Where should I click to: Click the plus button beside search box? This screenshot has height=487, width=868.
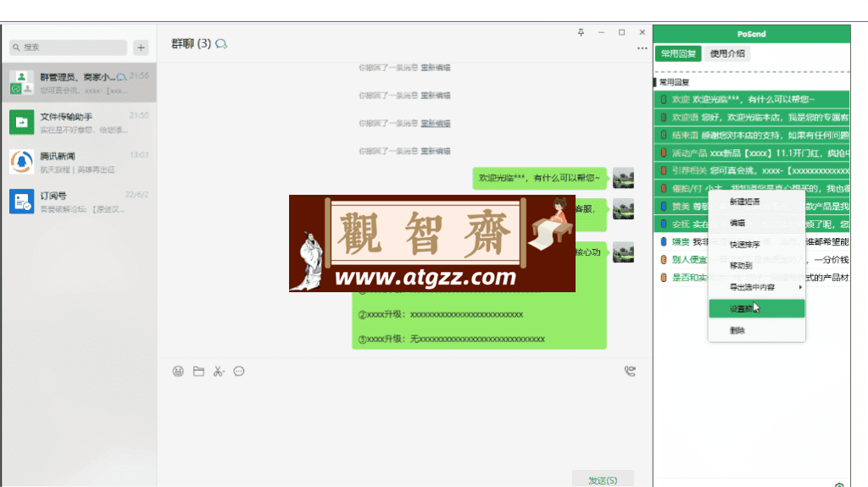(141, 47)
